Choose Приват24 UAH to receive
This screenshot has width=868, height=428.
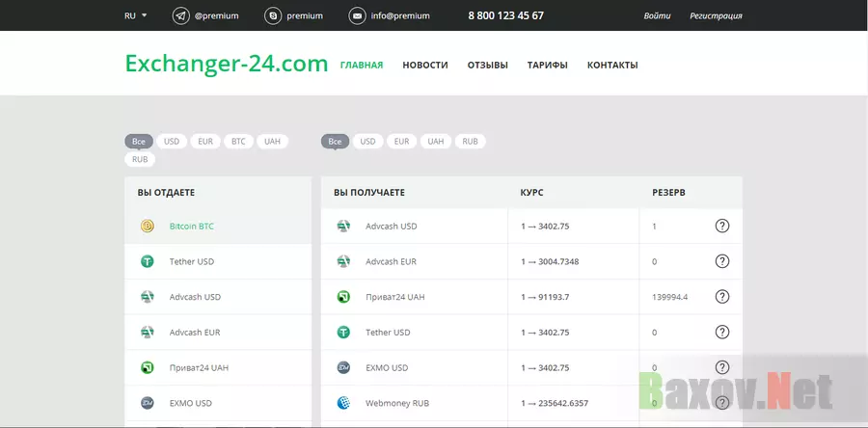coord(395,297)
